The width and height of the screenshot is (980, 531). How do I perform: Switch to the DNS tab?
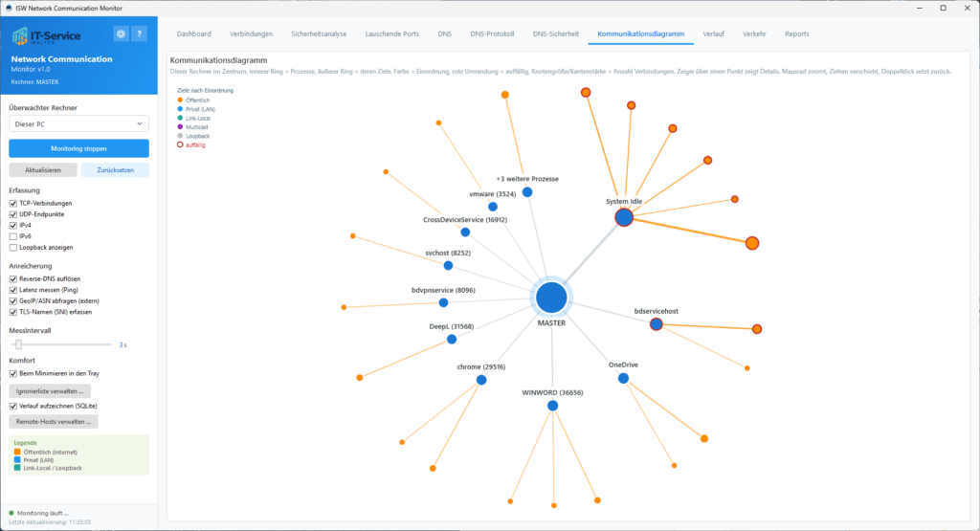[x=444, y=33]
